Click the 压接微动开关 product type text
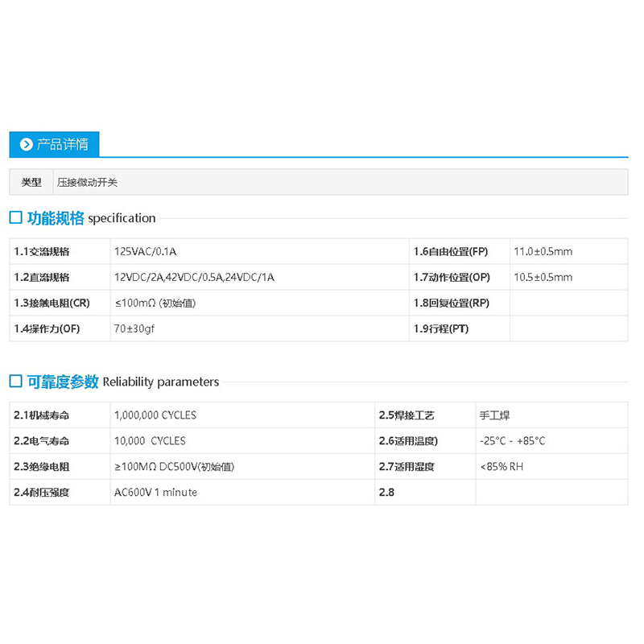The height and width of the screenshot is (644, 644). click(x=89, y=182)
